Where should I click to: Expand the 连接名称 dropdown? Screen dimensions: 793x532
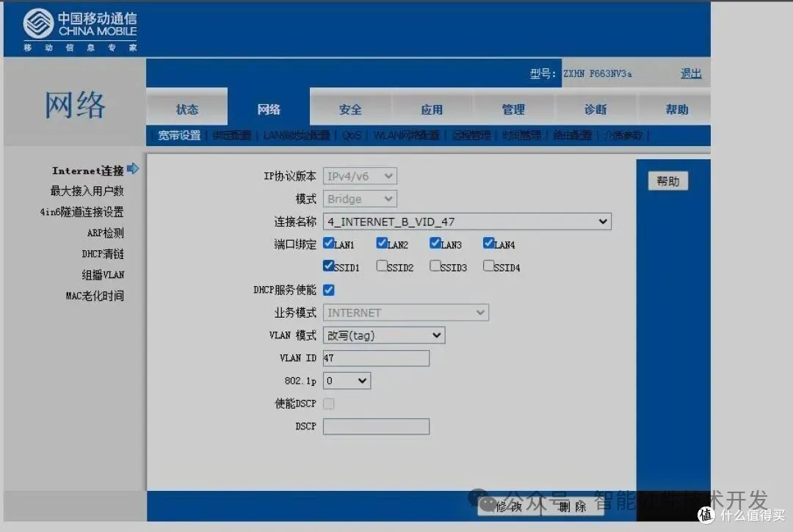(x=467, y=221)
